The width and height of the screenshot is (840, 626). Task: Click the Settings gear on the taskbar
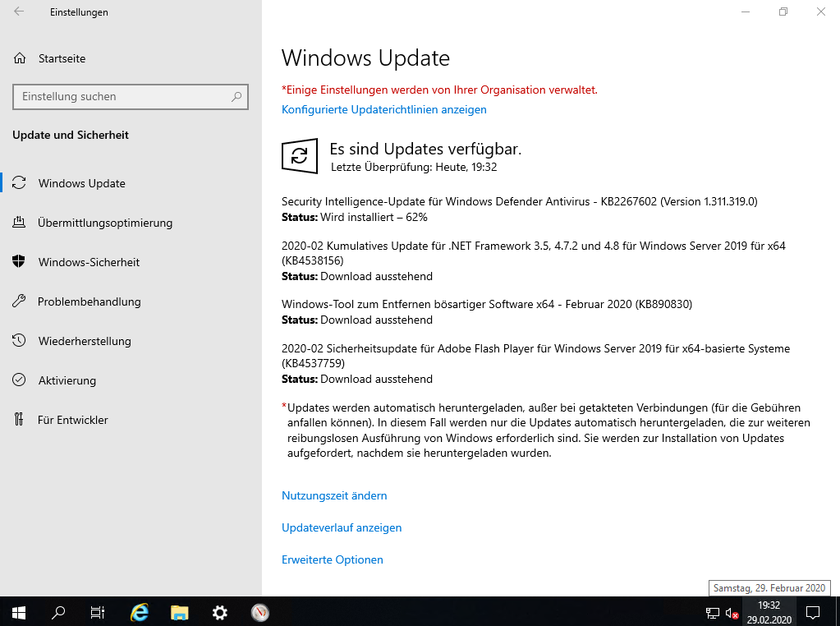(219, 612)
